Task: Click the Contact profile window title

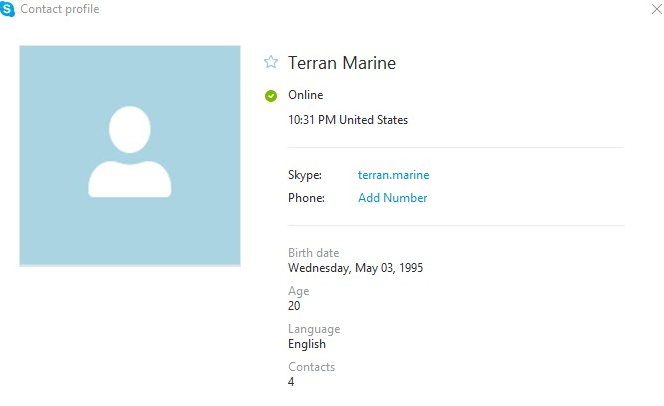Action: pyautogui.click(x=60, y=9)
